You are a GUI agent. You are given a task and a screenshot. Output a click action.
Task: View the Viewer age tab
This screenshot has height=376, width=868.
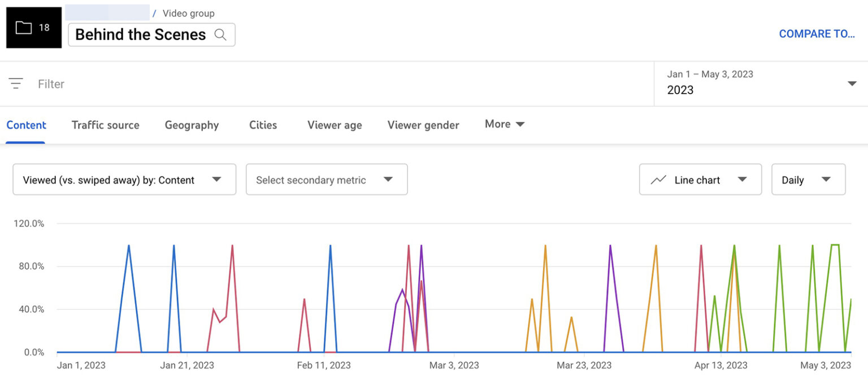pyautogui.click(x=334, y=125)
